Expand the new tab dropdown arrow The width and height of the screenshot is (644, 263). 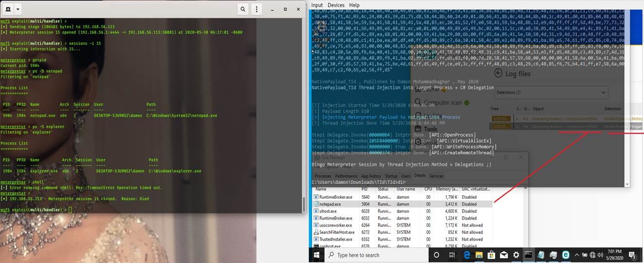pyautogui.click(x=18, y=9)
